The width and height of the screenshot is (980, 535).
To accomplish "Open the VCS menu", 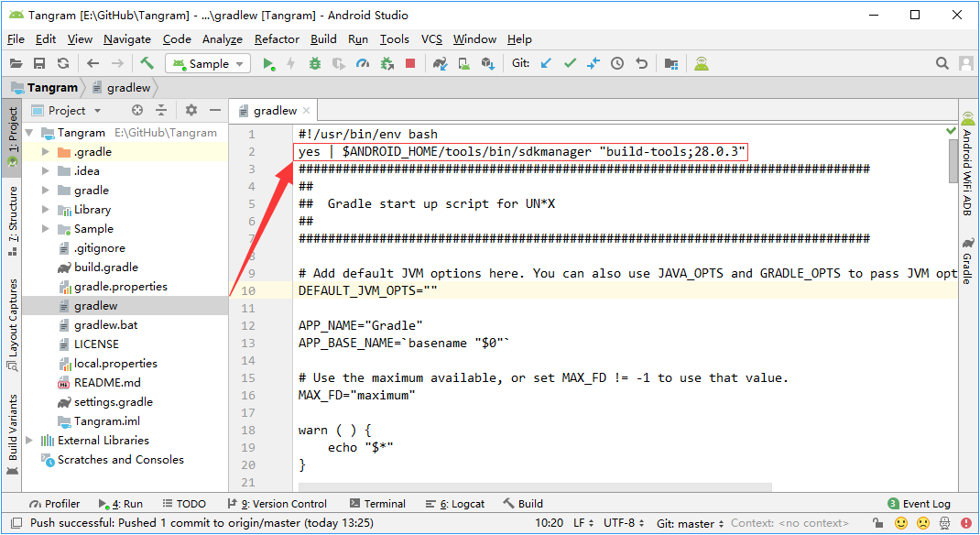I will point(432,39).
